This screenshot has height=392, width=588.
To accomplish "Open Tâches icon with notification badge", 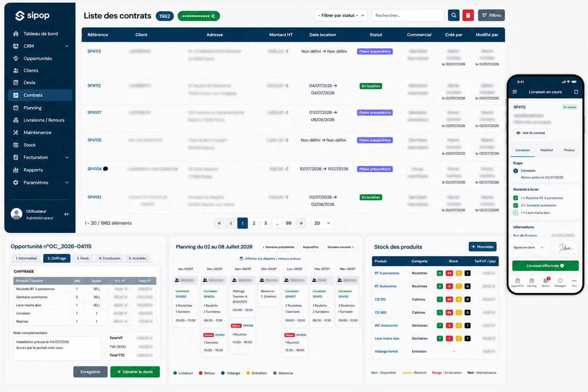I will click(x=545, y=282).
